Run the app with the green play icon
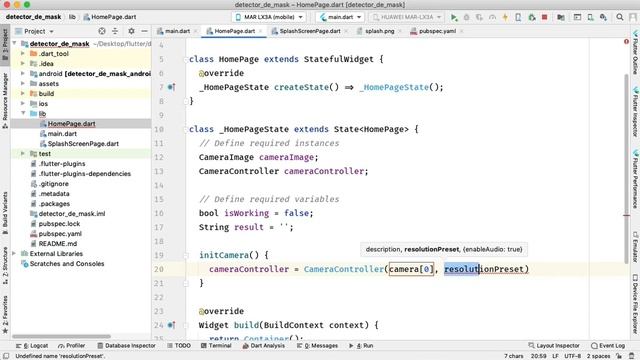Image resolution: width=640 pixels, height=360 pixels. coord(453,17)
